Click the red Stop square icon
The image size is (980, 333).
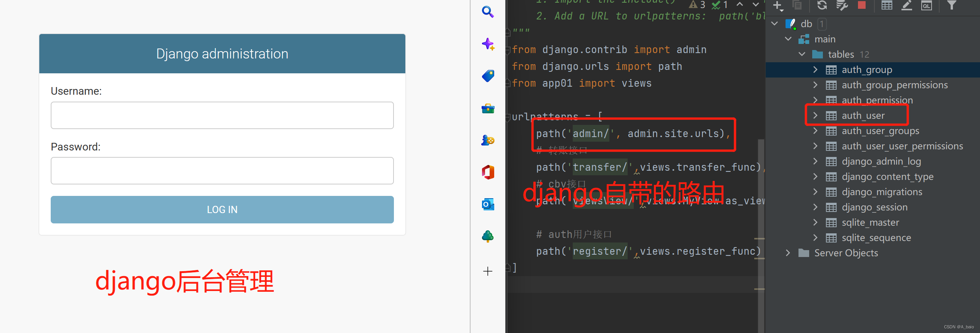click(862, 5)
